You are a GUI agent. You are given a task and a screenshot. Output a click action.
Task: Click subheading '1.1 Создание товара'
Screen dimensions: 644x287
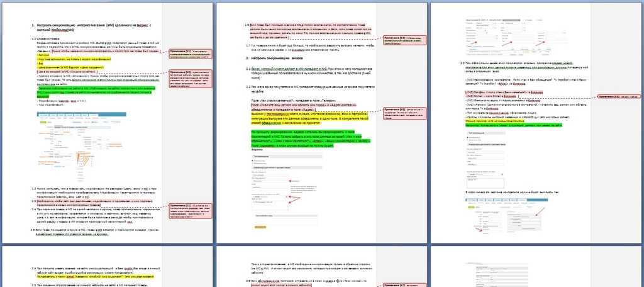[45, 39]
